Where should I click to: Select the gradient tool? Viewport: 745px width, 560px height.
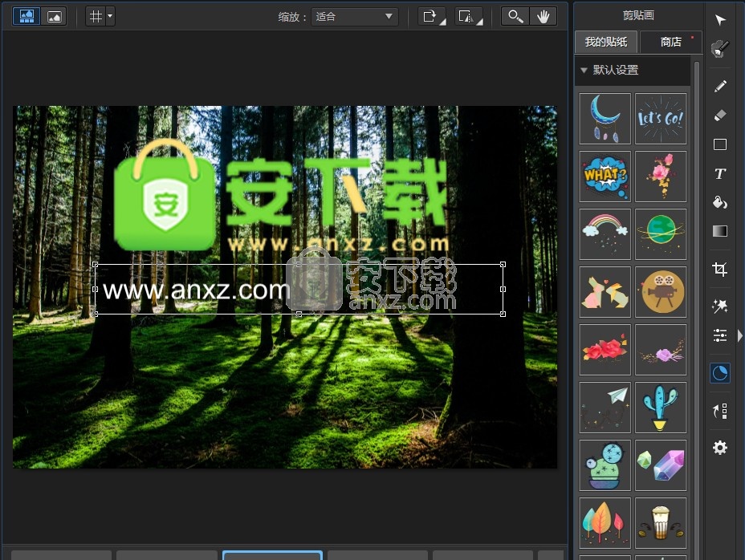tap(720, 231)
